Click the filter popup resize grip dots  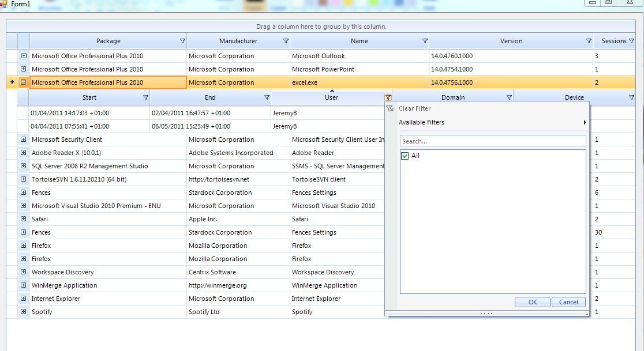click(x=486, y=314)
